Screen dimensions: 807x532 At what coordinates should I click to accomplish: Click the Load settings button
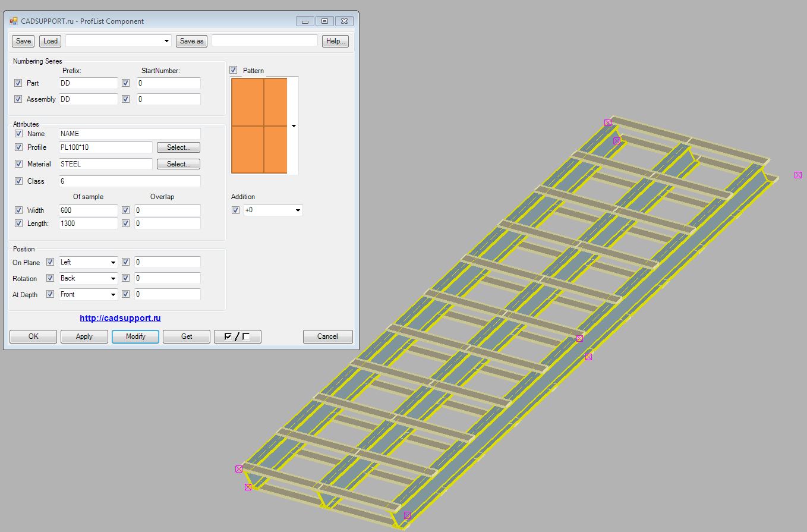51,41
